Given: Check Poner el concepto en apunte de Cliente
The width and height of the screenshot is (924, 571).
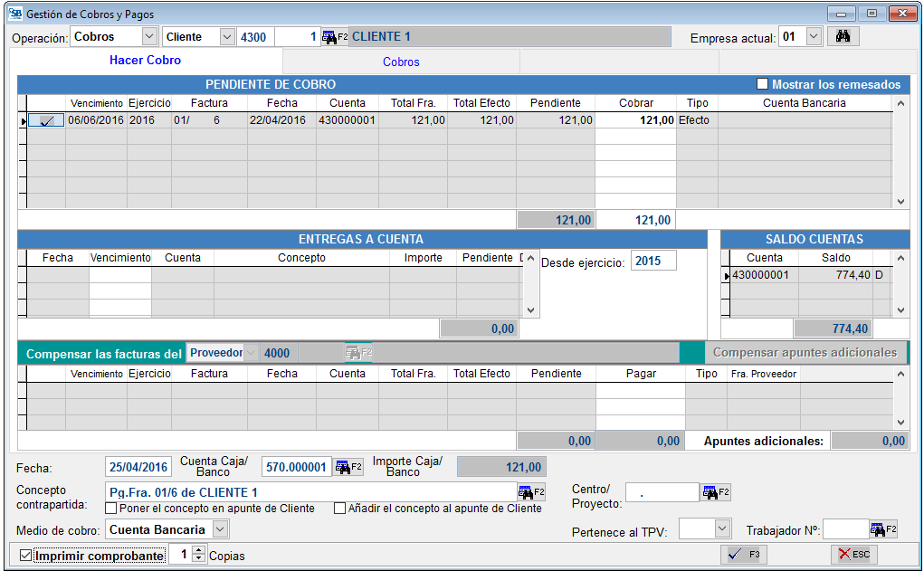Looking at the screenshot, I should coord(111,509).
